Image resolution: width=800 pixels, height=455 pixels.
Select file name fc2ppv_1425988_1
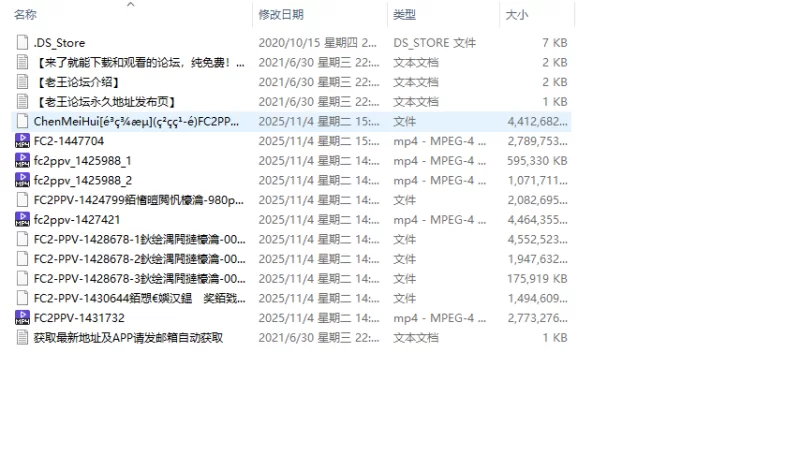pos(83,161)
